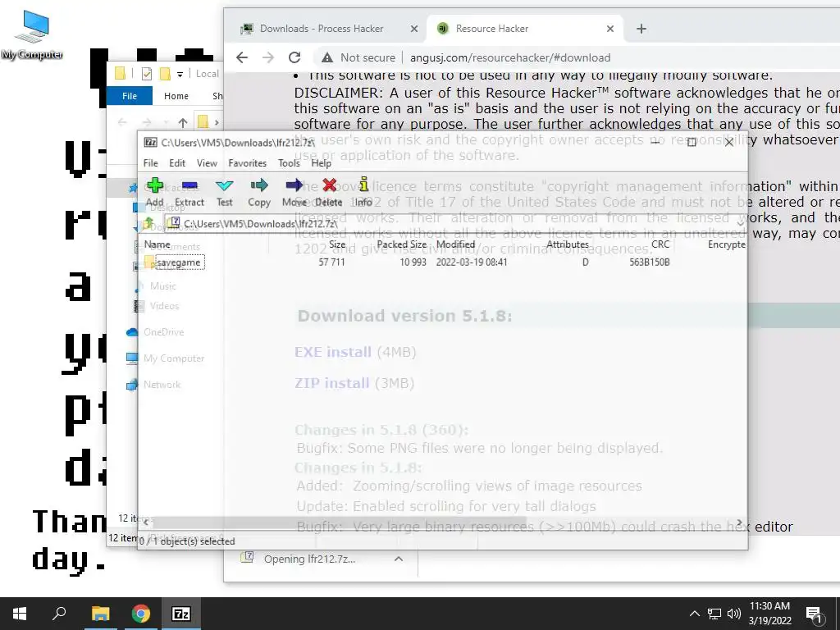Click the 7-Zip taskbar button
Screen dimensions: 840x630
[x=181, y=614]
